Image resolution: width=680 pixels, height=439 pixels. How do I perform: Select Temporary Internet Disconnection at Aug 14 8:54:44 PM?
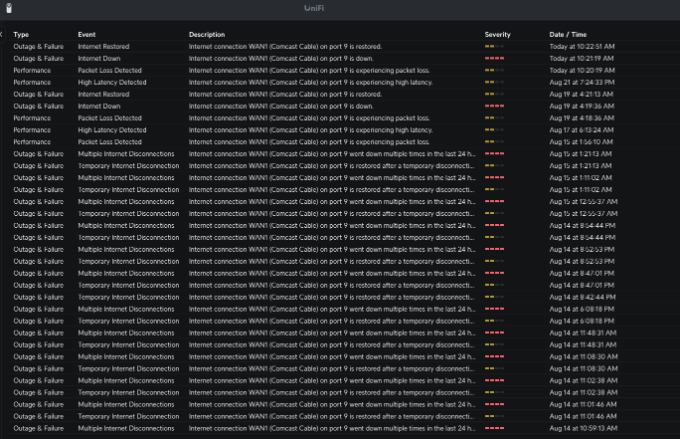[128, 237]
